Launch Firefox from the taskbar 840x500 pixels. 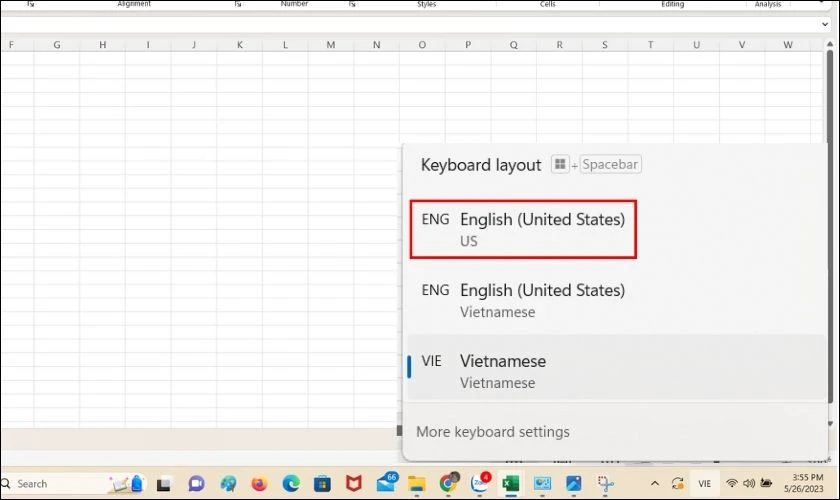click(x=259, y=484)
